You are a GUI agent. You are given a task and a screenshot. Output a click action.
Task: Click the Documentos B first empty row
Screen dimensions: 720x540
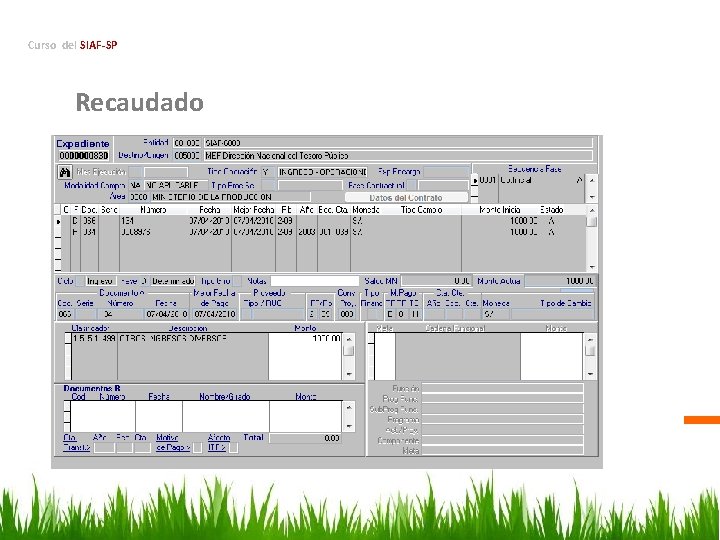tap(207, 406)
